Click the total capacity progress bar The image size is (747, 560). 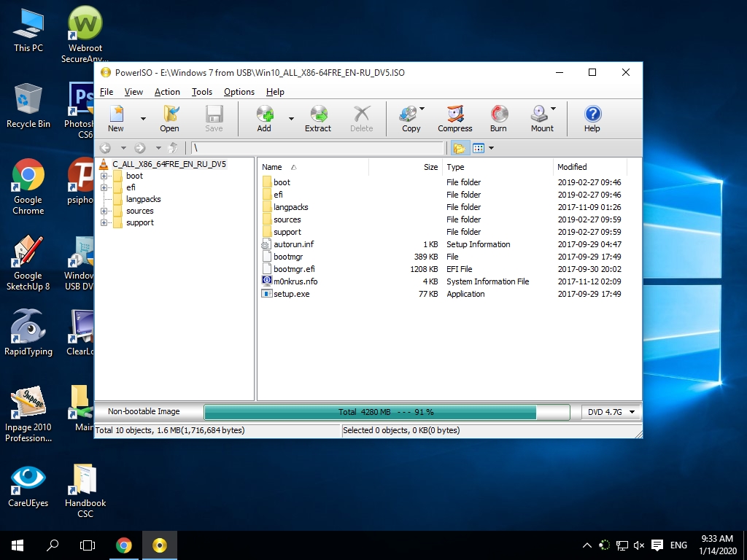coord(387,412)
